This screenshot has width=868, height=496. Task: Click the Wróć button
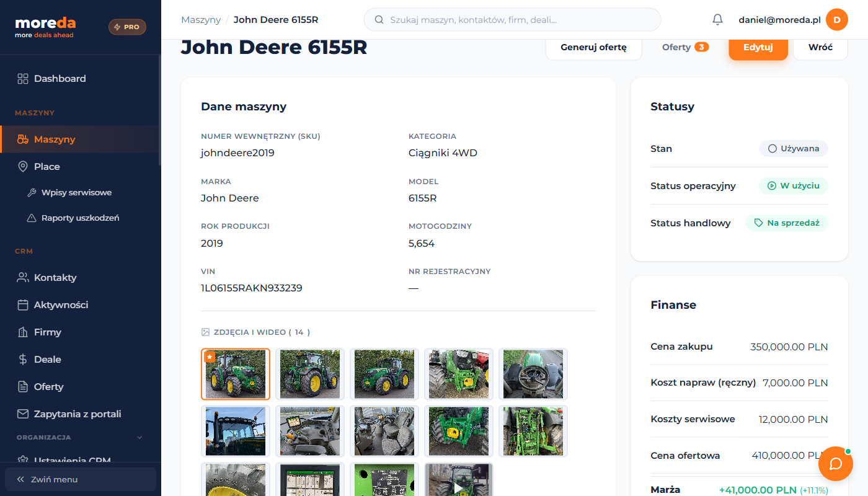coord(820,47)
